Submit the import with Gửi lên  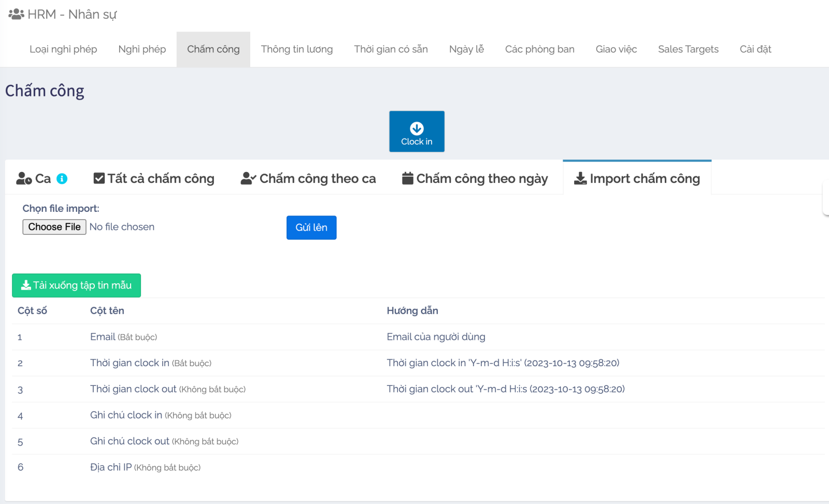tap(311, 227)
